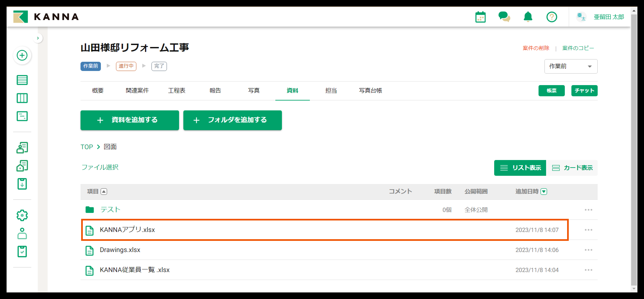Switch to the 工程表 tab
644x299 pixels.
click(176, 91)
